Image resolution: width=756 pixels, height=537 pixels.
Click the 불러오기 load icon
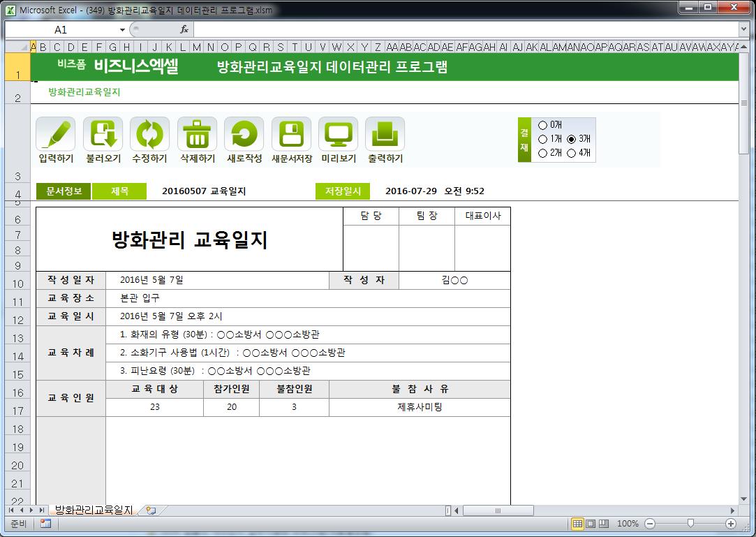point(103,134)
